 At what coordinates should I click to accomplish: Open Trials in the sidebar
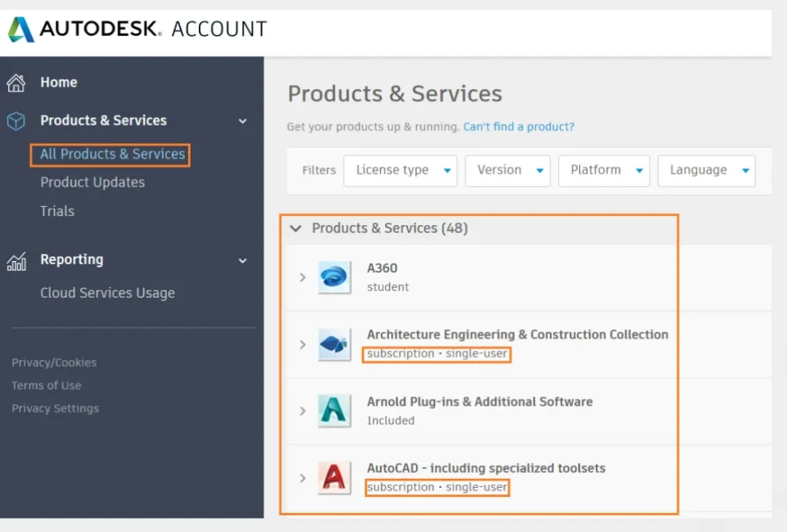(x=57, y=211)
